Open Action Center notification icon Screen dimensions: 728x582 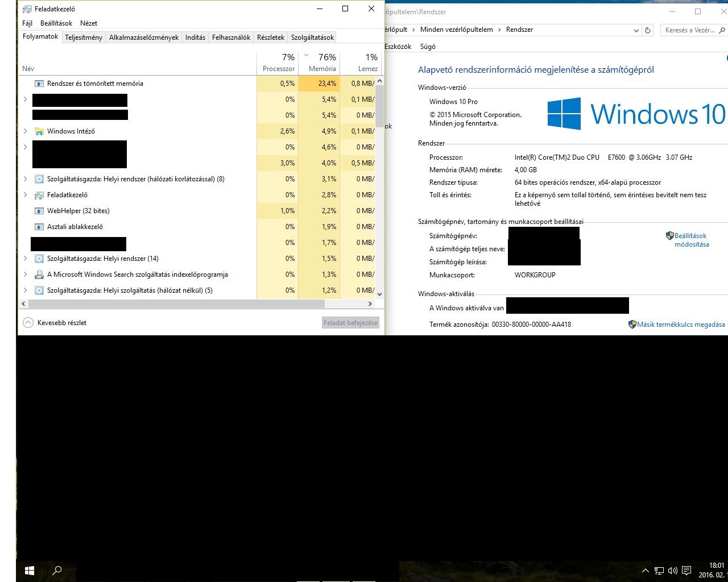coord(686,571)
